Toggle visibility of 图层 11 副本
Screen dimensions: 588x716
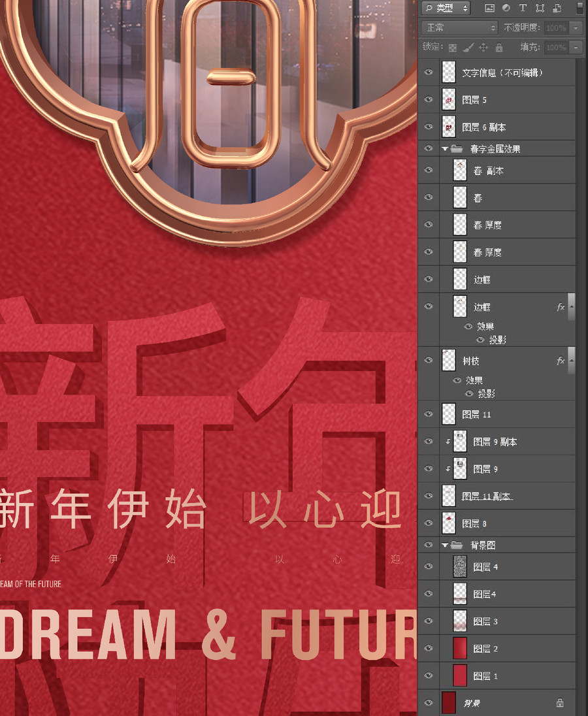tap(428, 496)
